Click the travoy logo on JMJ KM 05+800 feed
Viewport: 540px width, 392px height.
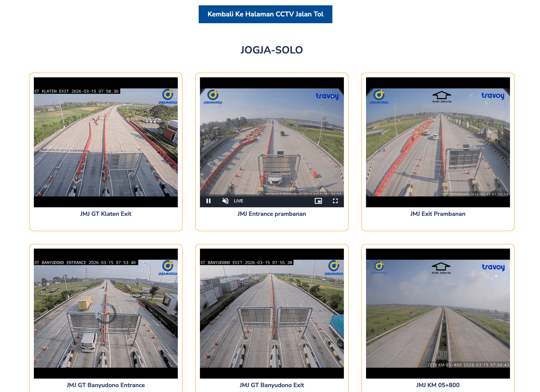[x=494, y=267]
